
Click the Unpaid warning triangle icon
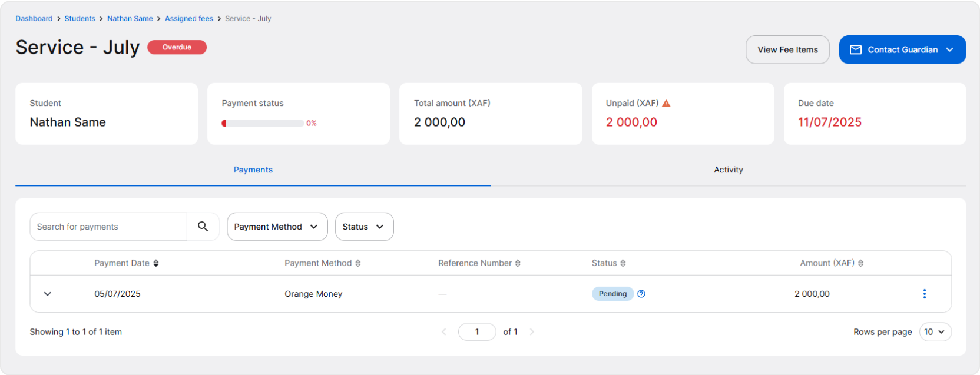[666, 103]
